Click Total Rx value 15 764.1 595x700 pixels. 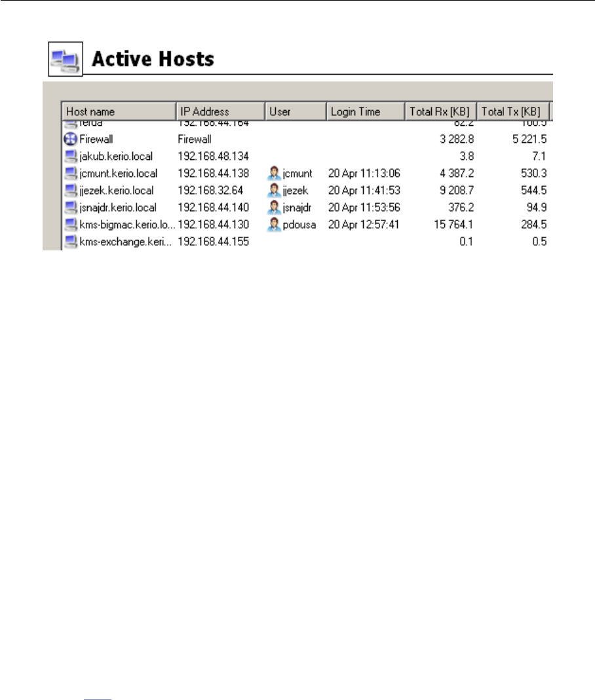point(453,225)
